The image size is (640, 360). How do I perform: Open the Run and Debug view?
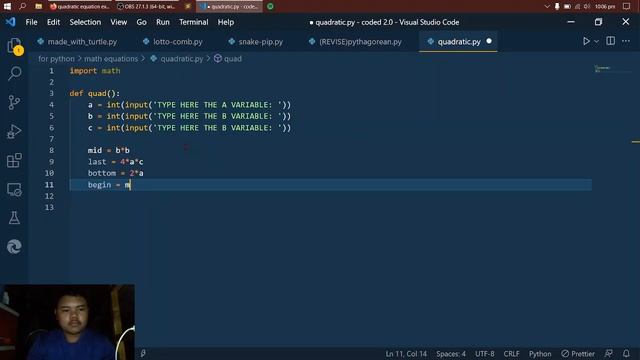(14, 131)
